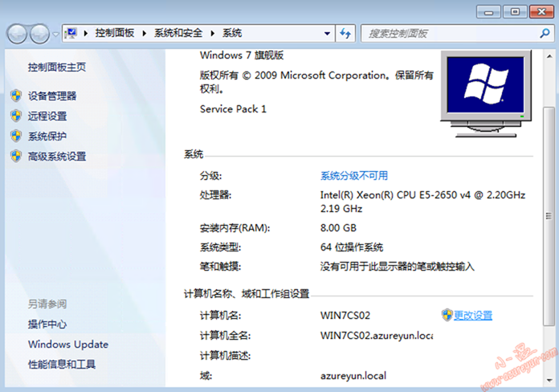Click the shield icon beside 设备管理器
The width and height of the screenshot is (559, 392).
pyautogui.click(x=16, y=96)
